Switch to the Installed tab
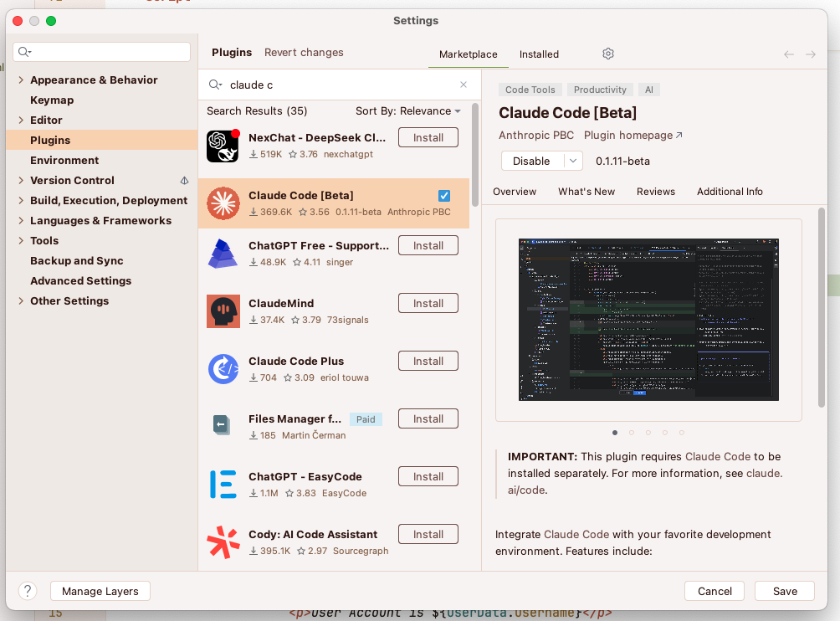The width and height of the screenshot is (840, 621). pyautogui.click(x=539, y=54)
